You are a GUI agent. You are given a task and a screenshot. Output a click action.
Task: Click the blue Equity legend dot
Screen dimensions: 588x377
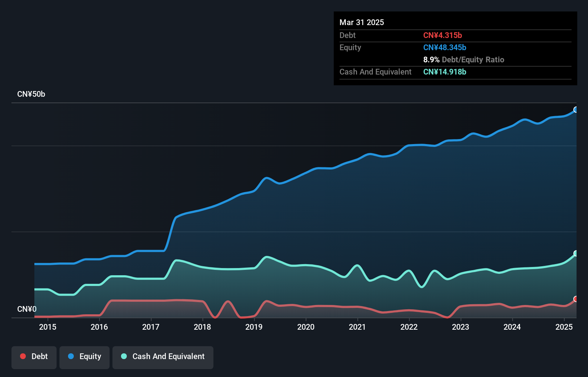(x=71, y=356)
